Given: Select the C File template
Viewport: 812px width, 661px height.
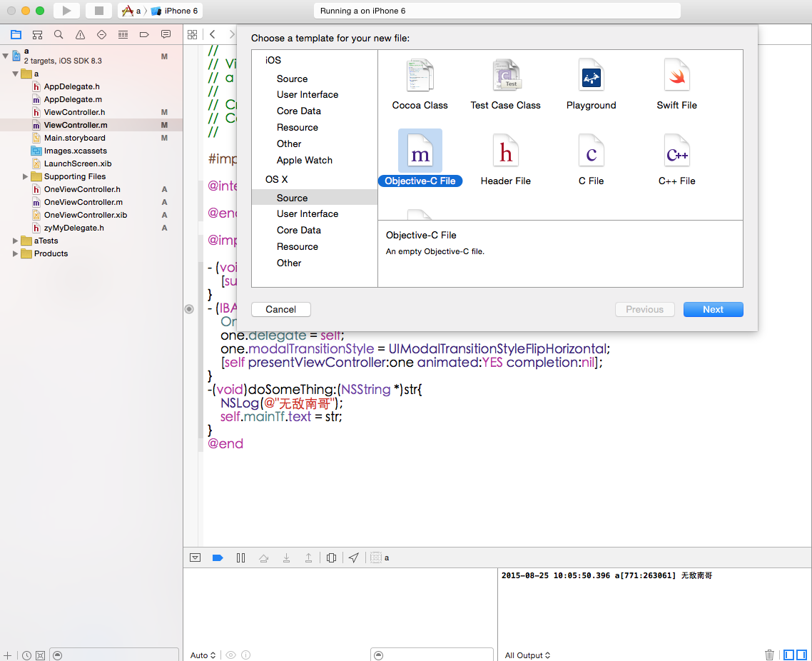Looking at the screenshot, I should 591,158.
